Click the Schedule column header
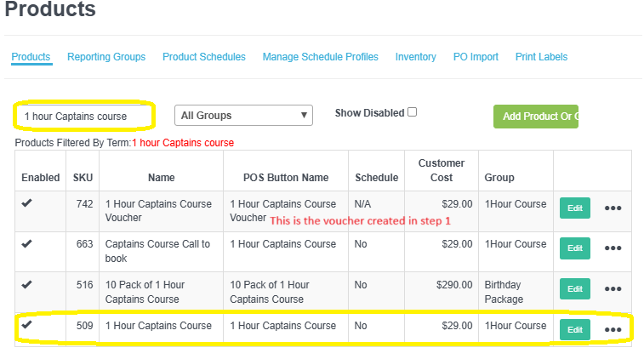This screenshot has width=644, height=359. pyautogui.click(x=377, y=178)
